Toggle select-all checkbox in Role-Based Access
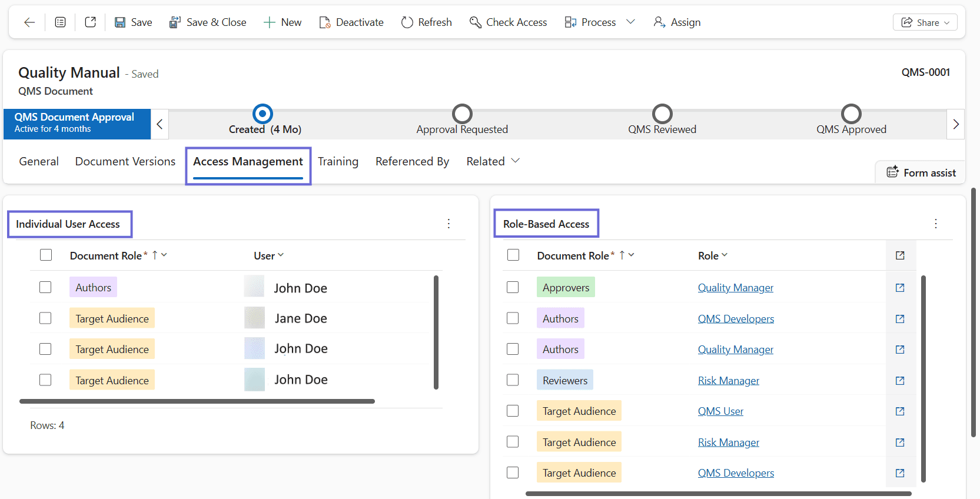The height and width of the screenshot is (499, 980). (513, 255)
